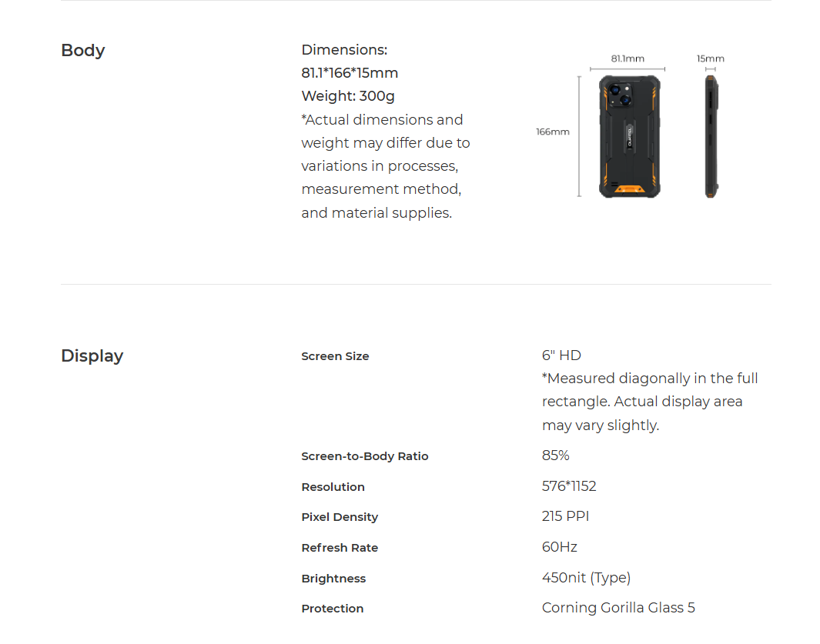This screenshot has width=820, height=644.
Task: Click the 576*1152 resolution value
Action: pyautogui.click(x=569, y=486)
